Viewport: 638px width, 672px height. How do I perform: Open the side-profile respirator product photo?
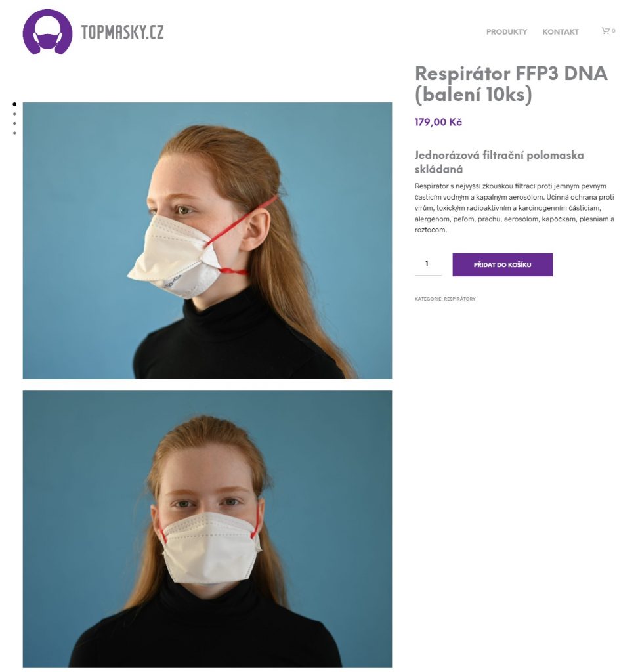[207, 240]
